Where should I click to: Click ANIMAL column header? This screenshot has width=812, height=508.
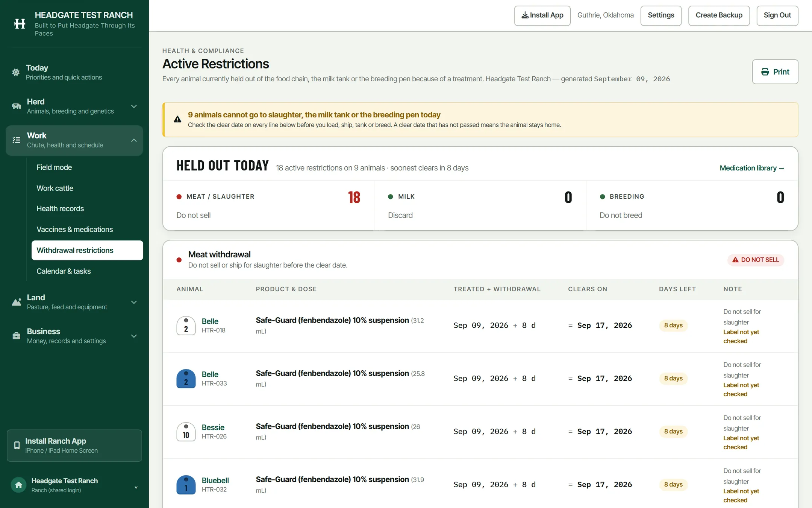[190, 289]
